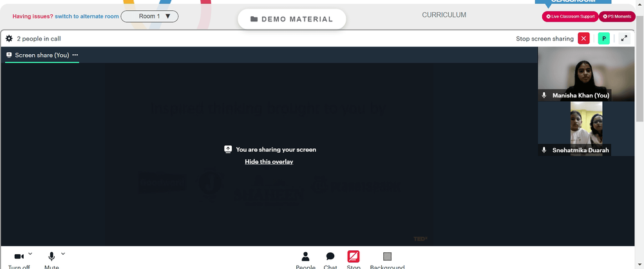The image size is (644, 269).
Task: Expand camera options chevron
Action: pos(30,254)
